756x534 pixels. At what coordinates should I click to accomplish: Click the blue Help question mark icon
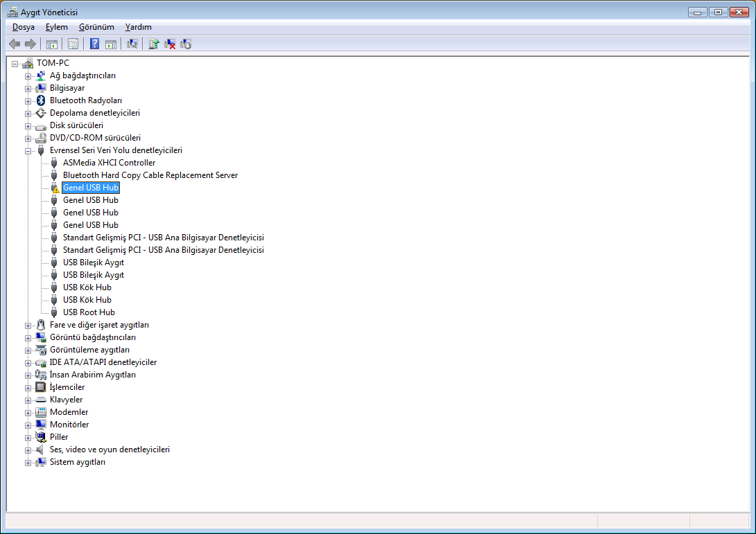pos(95,44)
